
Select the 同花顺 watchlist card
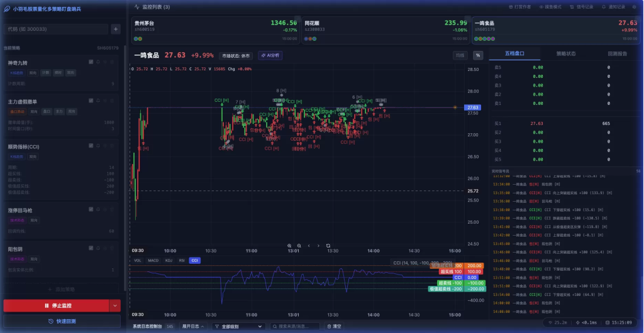click(386, 30)
